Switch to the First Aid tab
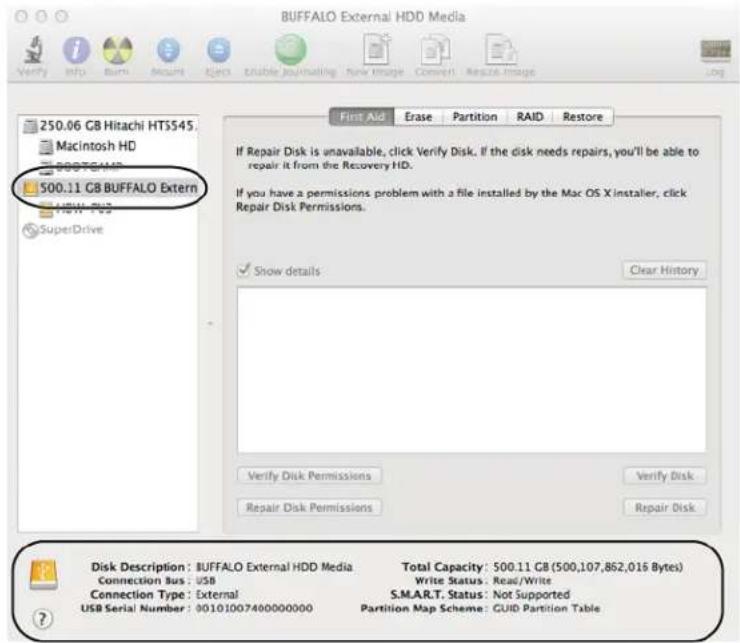Image resolution: width=740 pixels, height=643 pixels. [362, 117]
